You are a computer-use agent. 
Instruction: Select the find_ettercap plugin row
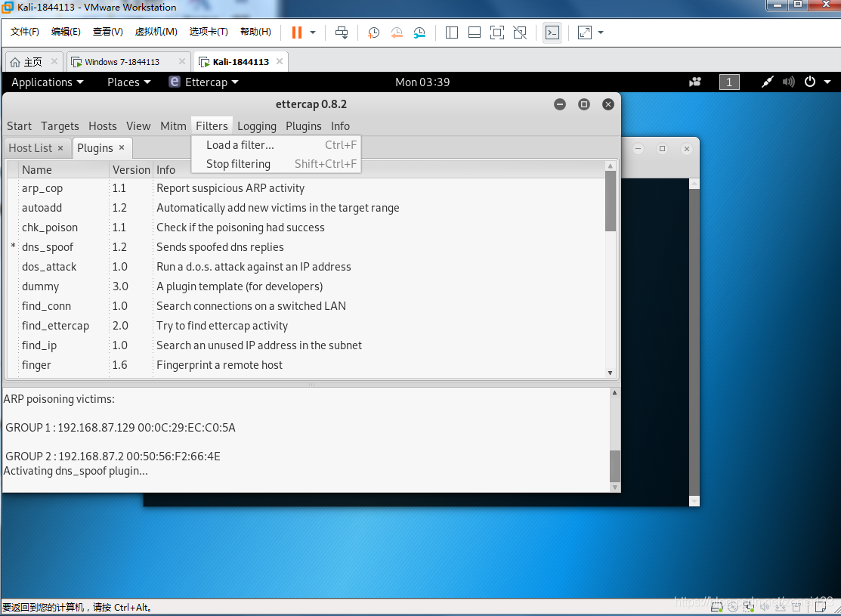(306, 326)
